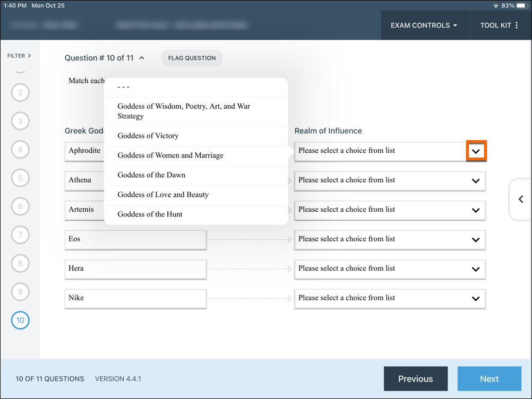
Task: Click the Previous button
Action: [416, 378]
